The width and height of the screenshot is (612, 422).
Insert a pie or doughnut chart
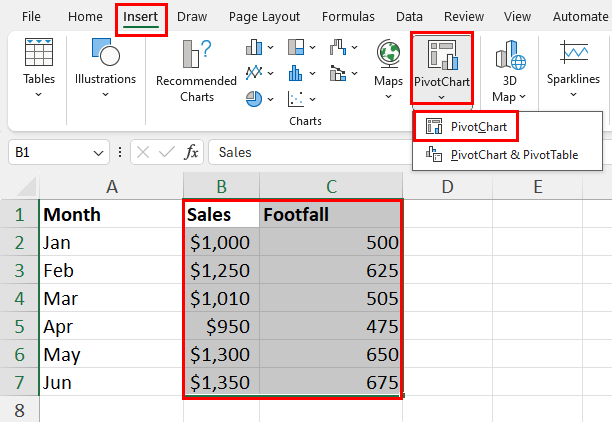pos(254,99)
